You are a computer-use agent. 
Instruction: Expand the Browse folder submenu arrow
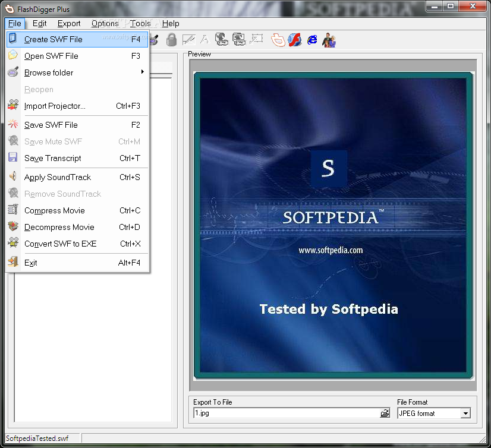[x=143, y=72]
